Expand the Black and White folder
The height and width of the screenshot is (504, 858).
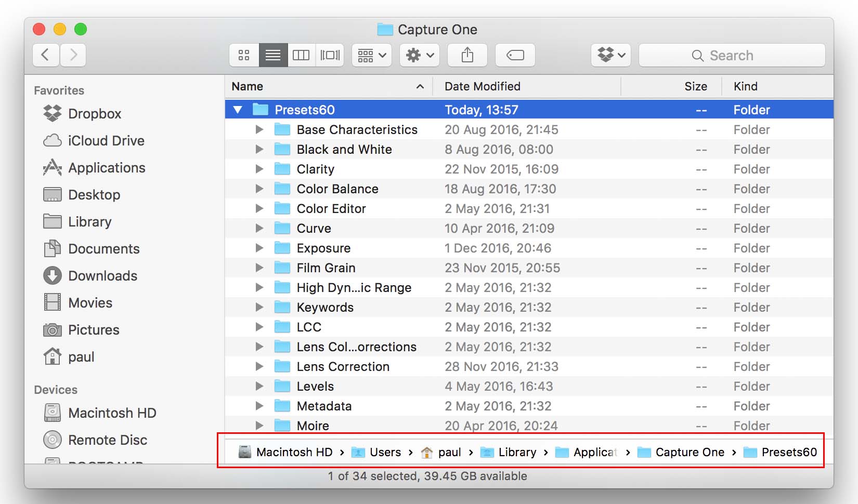click(259, 149)
